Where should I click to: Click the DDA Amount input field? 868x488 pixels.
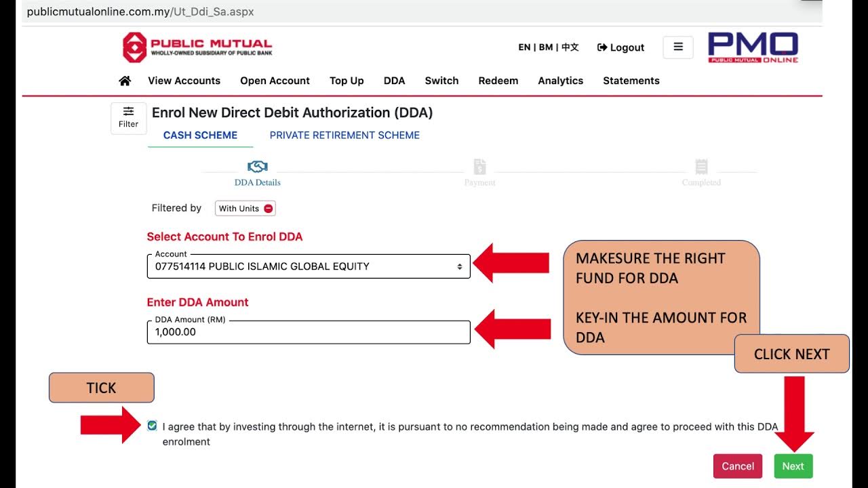309,332
